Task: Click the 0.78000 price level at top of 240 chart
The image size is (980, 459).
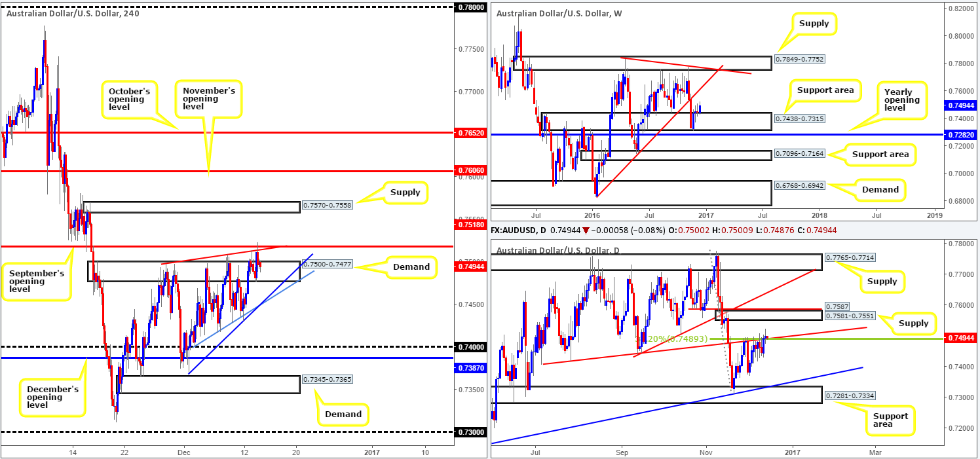Action: tap(470, 7)
